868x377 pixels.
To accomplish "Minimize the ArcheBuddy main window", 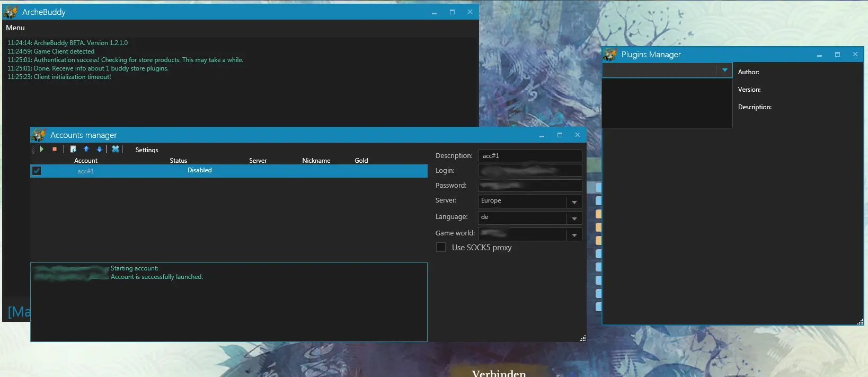I will (x=434, y=12).
